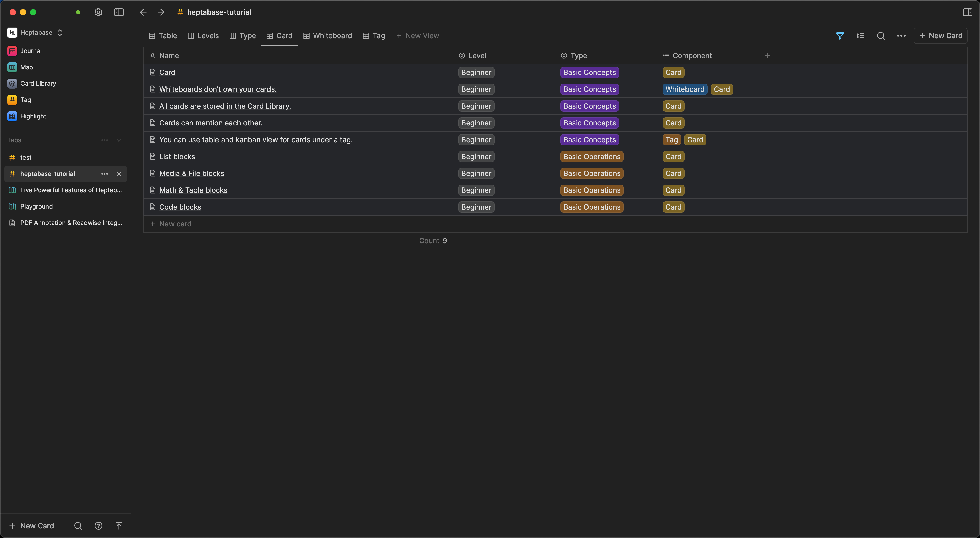Close the heptabase-tutorial tab
Viewport: 980px width, 538px height.
pos(119,174)
